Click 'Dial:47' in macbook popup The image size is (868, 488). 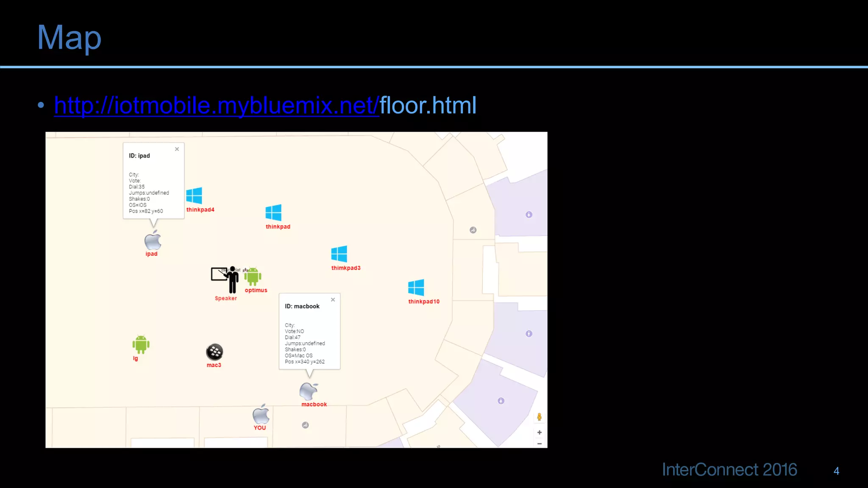[292, 338]
